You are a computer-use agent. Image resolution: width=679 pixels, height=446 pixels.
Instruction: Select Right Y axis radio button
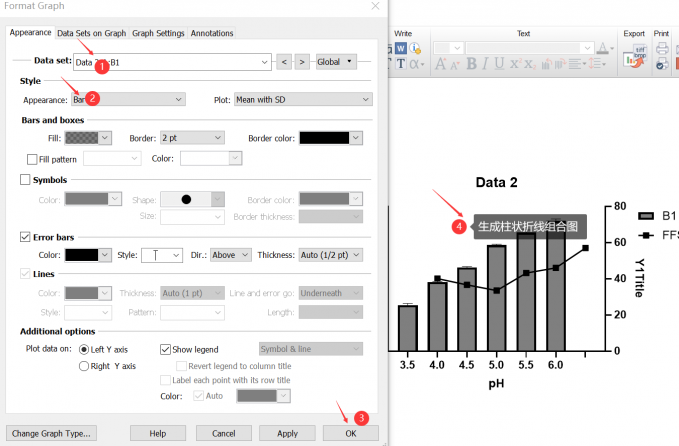pyautogui.click(x=84, y=366)
